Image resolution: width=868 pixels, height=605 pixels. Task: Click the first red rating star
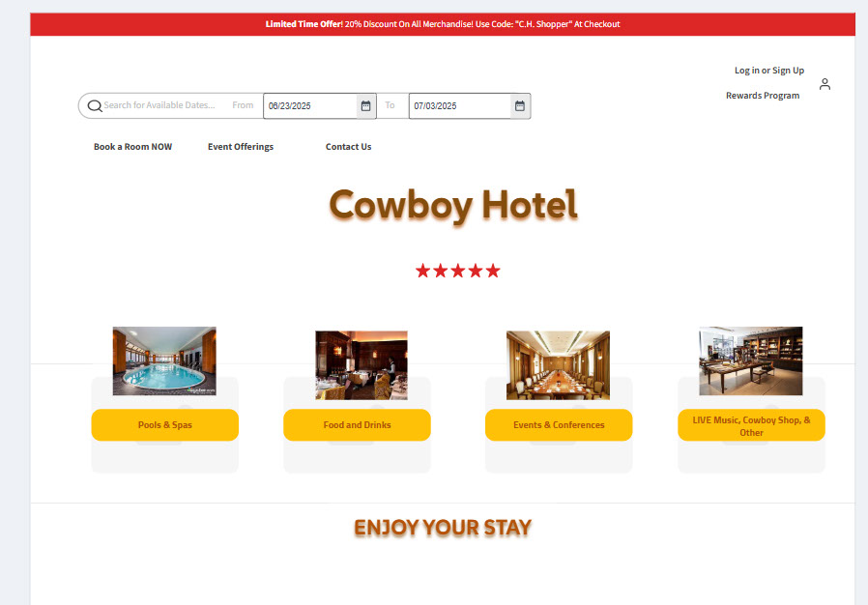(423, 271)
